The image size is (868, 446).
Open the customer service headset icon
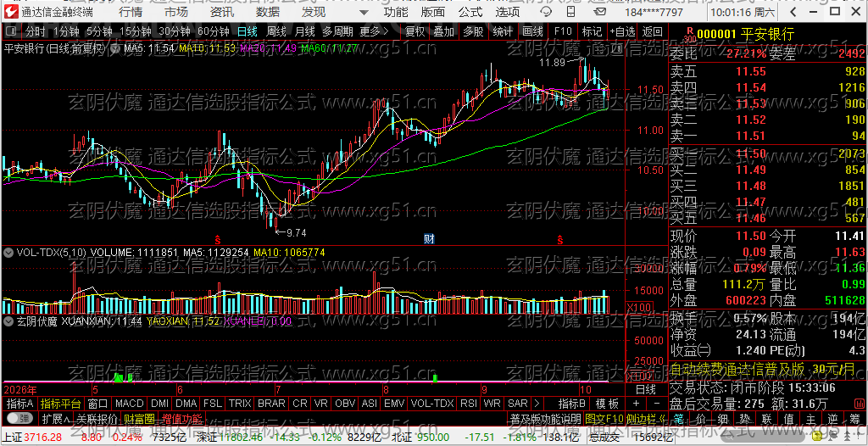click(547, 12)
